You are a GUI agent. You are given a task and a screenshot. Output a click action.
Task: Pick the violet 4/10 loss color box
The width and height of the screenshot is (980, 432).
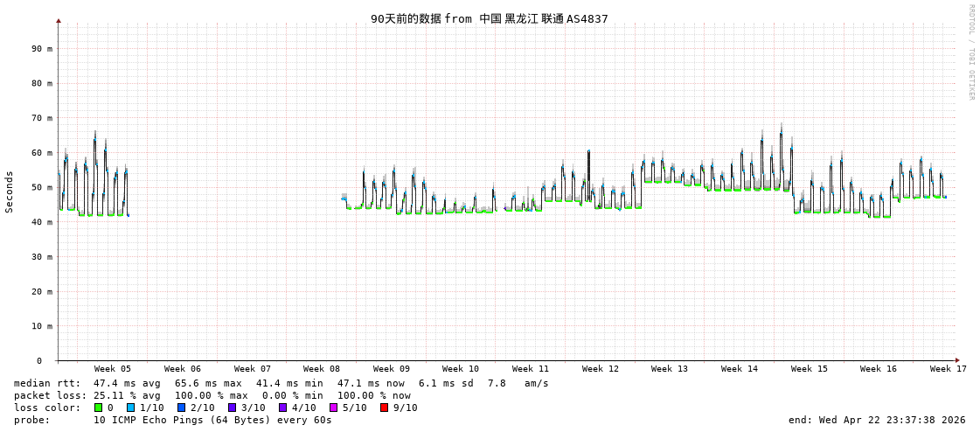282,408
